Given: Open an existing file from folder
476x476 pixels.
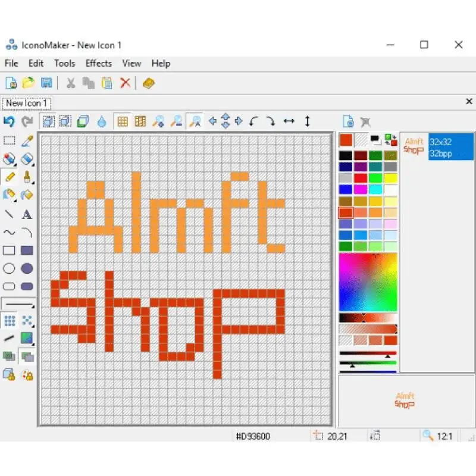Looking at the screenshot, I should point(28,83).
